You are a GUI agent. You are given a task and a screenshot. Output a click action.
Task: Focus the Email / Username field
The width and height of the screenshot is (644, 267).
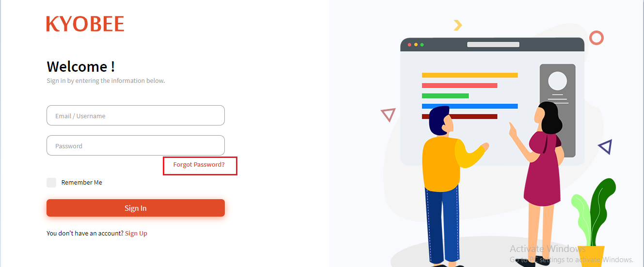click(x=136, y=115)
